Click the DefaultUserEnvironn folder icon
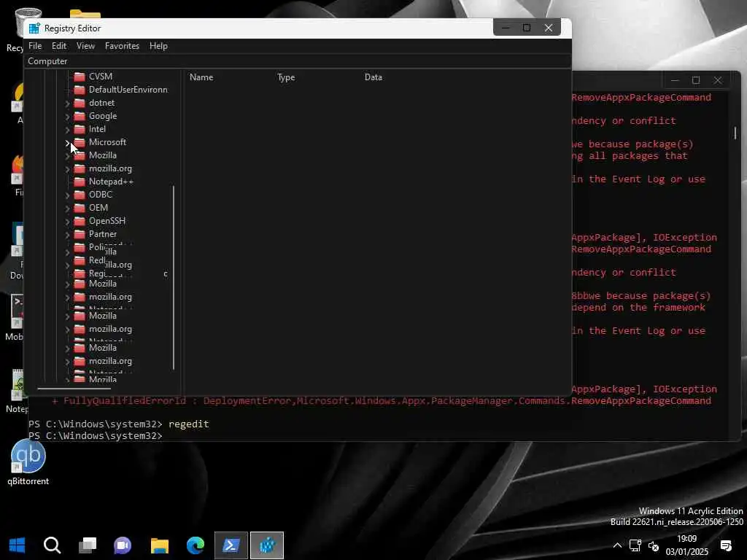Screen dimensions: 747x560 point(80,90)
